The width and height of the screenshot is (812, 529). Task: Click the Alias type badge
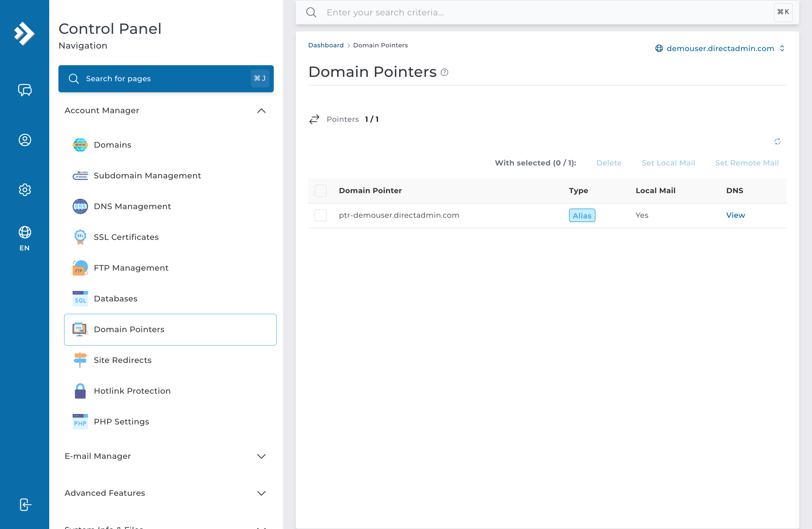tap(582, 216)
